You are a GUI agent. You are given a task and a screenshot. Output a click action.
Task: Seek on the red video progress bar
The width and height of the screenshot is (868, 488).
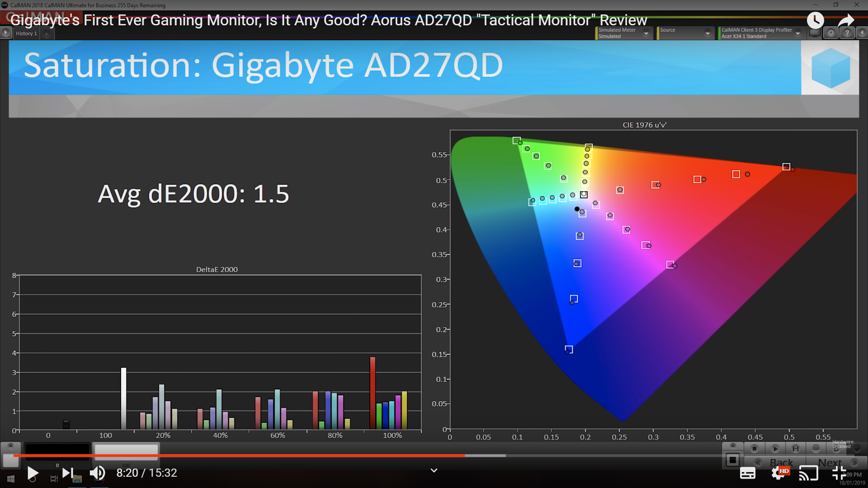tap(239, 455)
